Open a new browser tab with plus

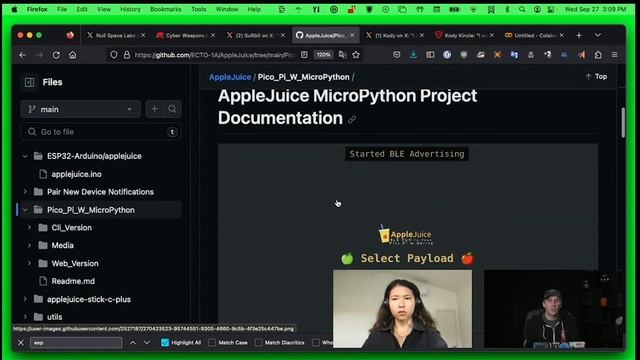coord(579,36)
